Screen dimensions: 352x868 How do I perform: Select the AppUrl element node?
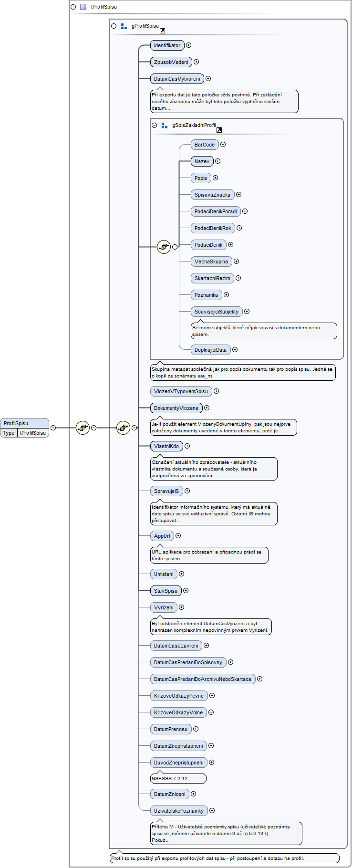(x=162, y=536)
